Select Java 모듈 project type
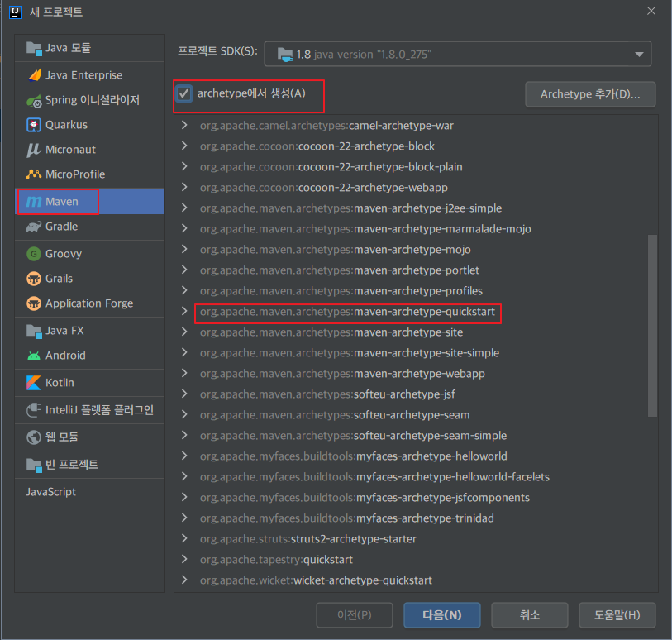Screen dimensions: 672x640 pos(89,48)
